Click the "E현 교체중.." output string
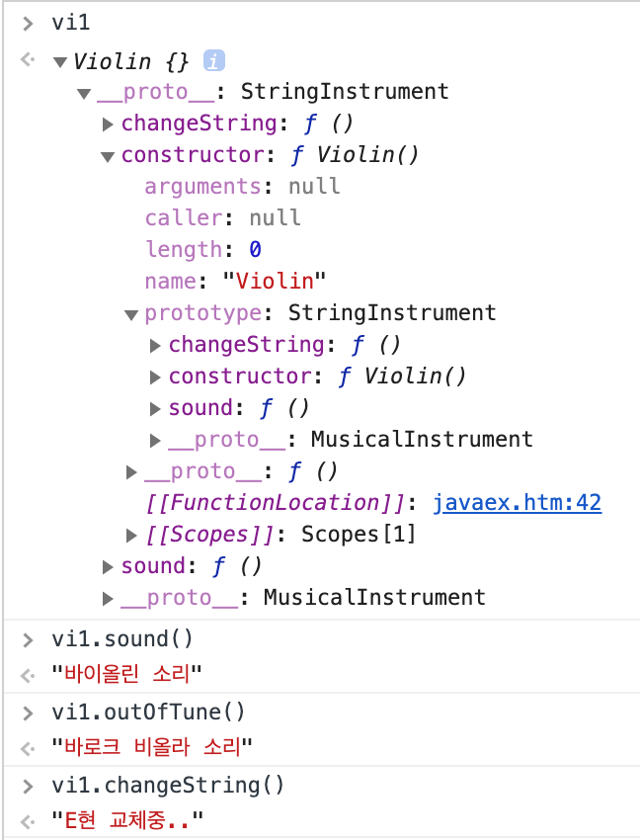This screenshot has height=840, width=640. pos(128,819)
